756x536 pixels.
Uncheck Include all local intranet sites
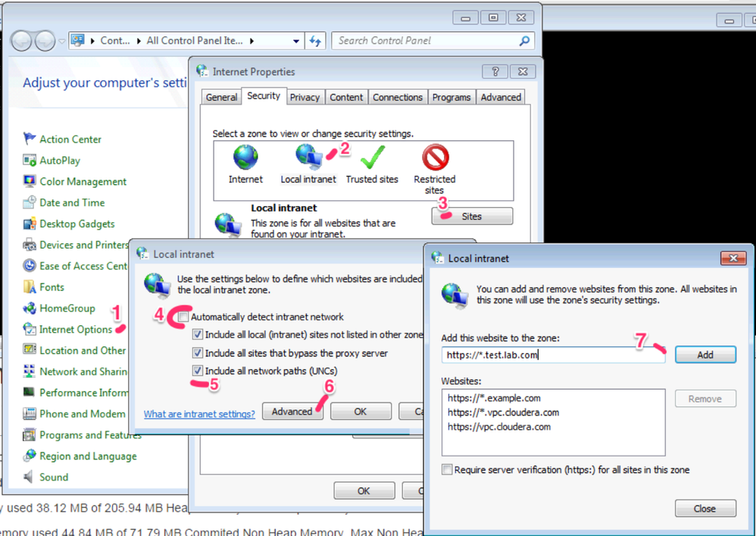(197, 334)
